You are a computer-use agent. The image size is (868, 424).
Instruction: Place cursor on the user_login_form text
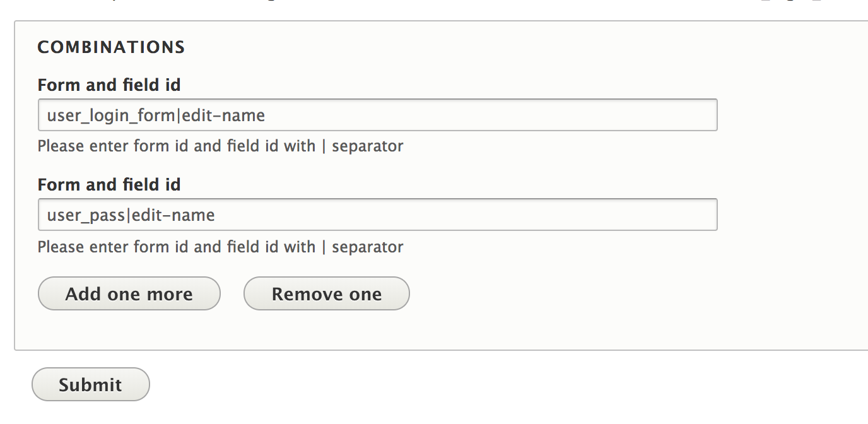point(112,115)
